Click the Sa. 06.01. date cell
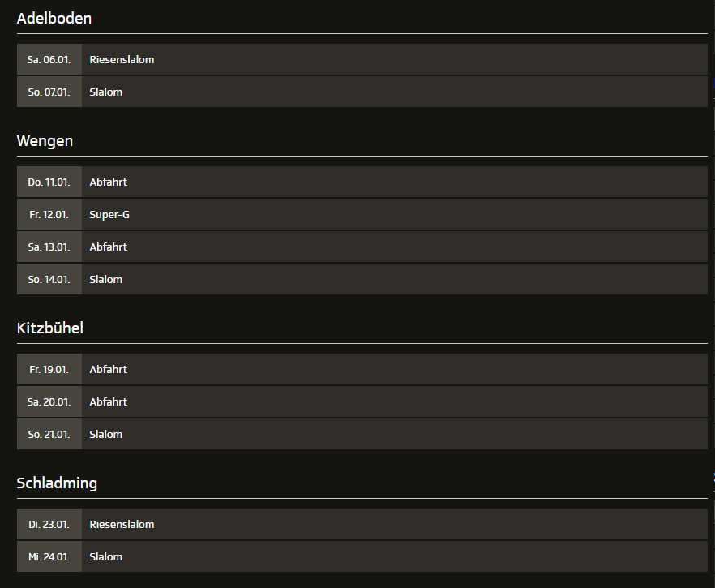The height and width of the screenshot is (588, 715). click(49, 59)
